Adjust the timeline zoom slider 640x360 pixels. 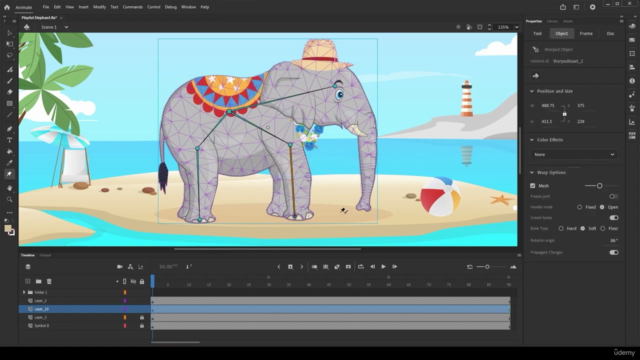point(487,267)
